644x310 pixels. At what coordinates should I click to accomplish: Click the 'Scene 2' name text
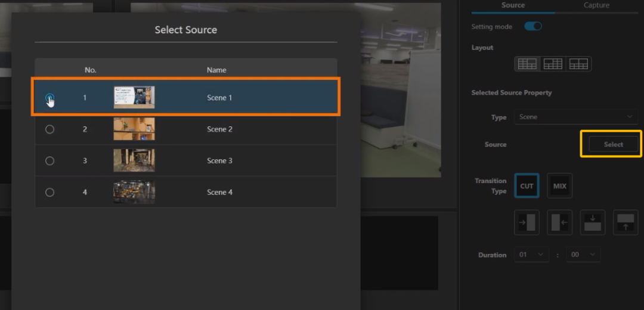219,129
